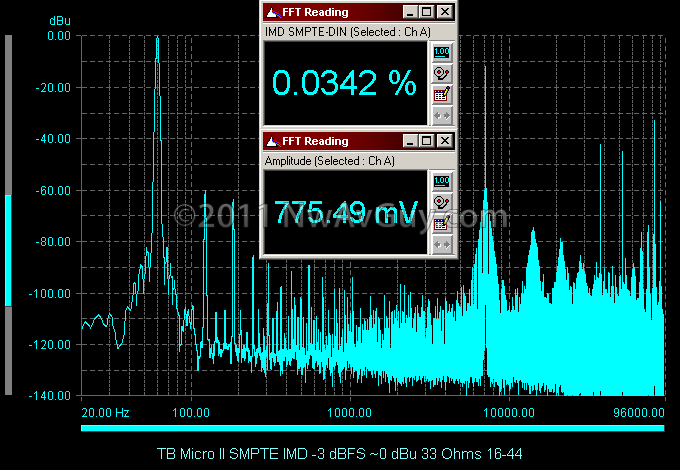Click the 0.00 vertical axis label
Image resolution: width=680 pixels, height=470 pixels.
pyautogui.click(x=59, y=36)
